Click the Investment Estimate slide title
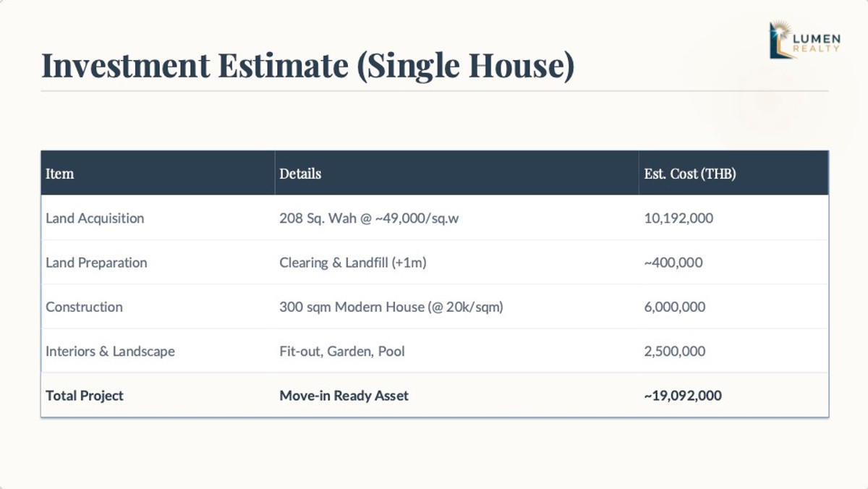868x489 pixels. coord(307,66)
